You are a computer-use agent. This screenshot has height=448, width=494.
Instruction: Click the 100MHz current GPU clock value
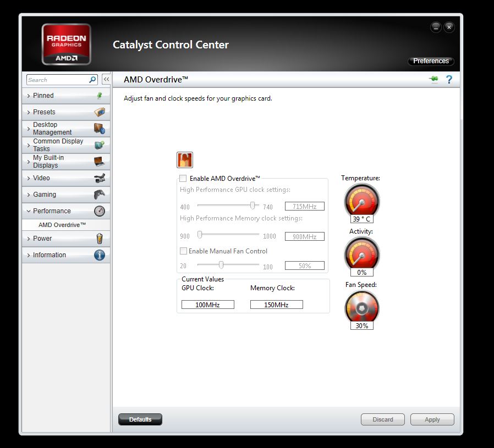click(207, 305)
